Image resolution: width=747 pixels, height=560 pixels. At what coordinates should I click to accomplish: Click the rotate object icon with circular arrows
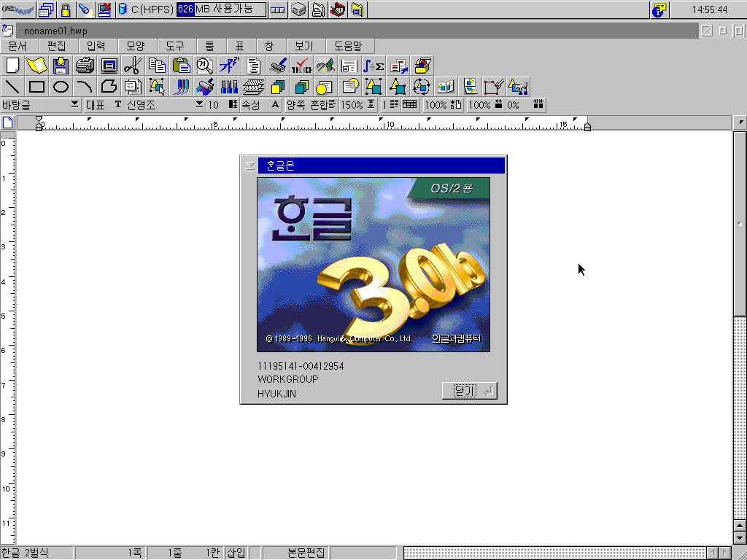click(x=422, y=87)
